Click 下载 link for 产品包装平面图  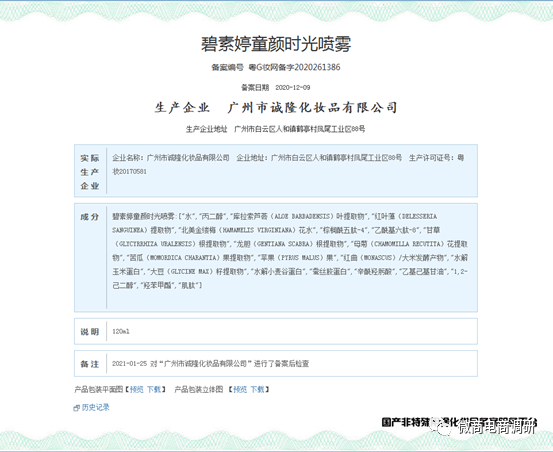click(154, 389)
